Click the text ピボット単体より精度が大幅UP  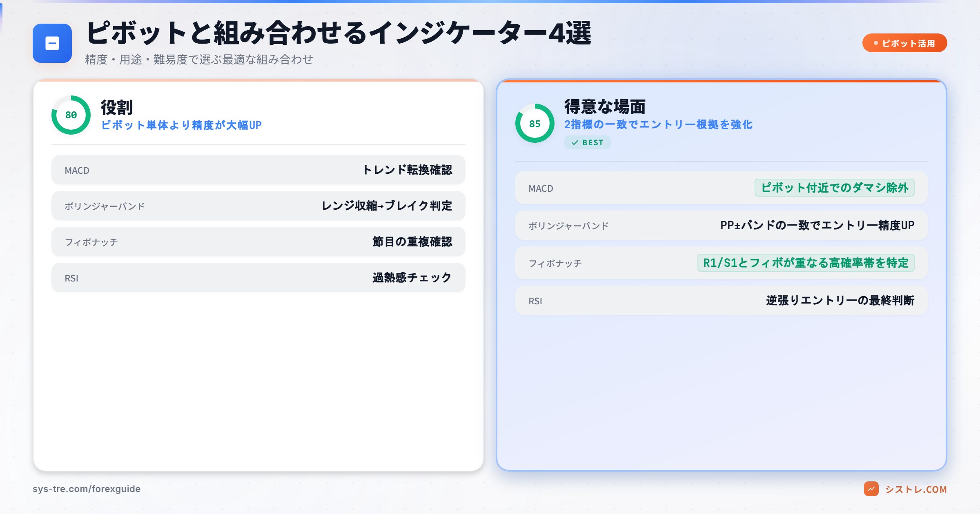point(181,125)
